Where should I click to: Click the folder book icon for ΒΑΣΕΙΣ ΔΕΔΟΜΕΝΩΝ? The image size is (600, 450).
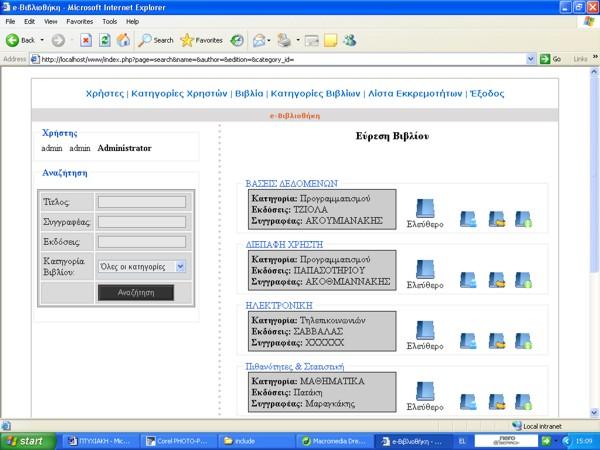click(x=497, y=219)
